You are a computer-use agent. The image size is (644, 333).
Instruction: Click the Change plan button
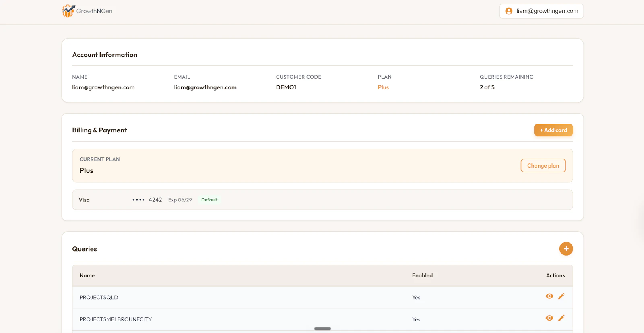(x=543, y=165)
